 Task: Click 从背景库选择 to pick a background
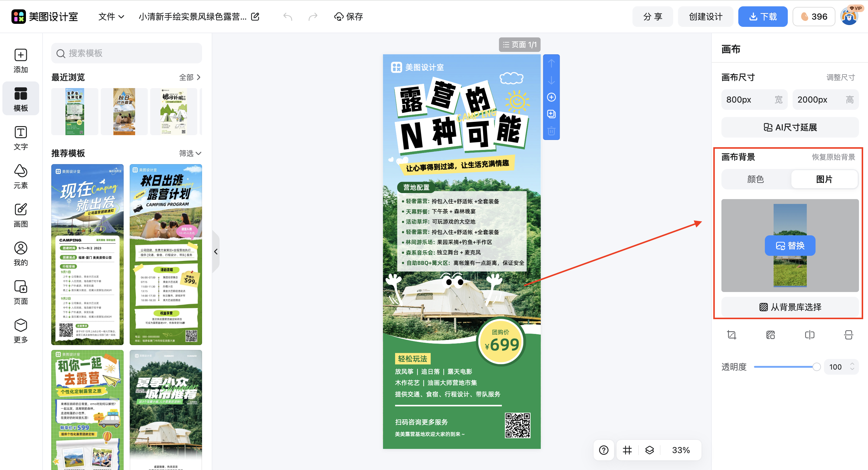[790, 307]
